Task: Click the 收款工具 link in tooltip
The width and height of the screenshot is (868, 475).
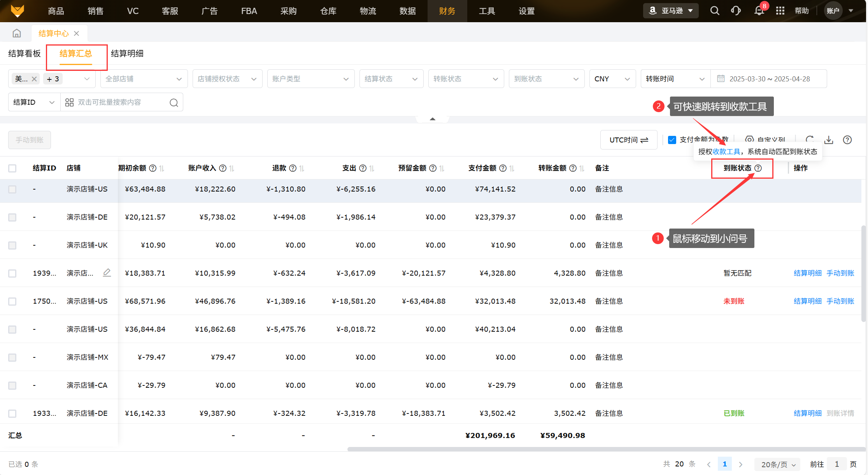Action: (726, 151)
